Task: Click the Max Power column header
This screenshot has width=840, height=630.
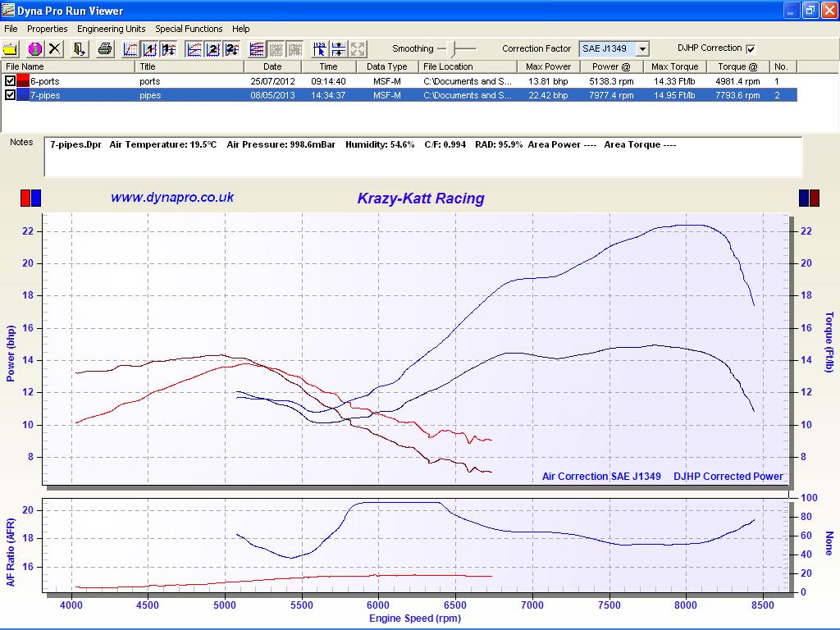Action: 548,66
